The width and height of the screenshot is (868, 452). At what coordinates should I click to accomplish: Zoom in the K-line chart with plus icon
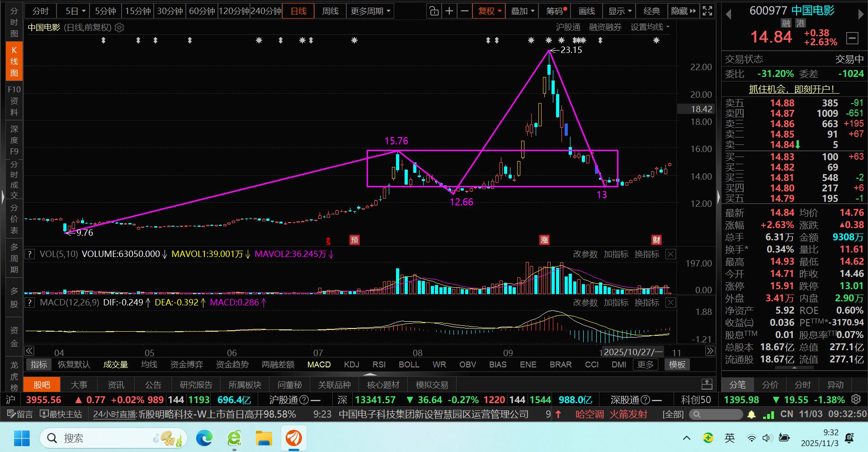coord(449,11)
